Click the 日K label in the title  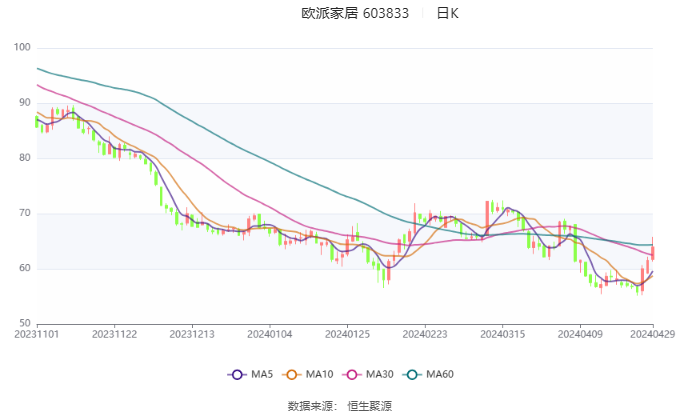(x=447, y=13)
